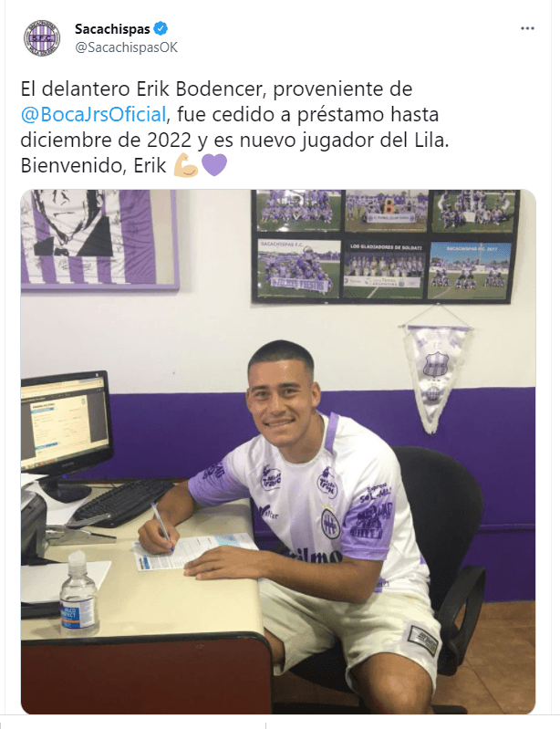Click the 'Bienvenido, Erik' text
The image size is (560, 729).
point(93,165)
